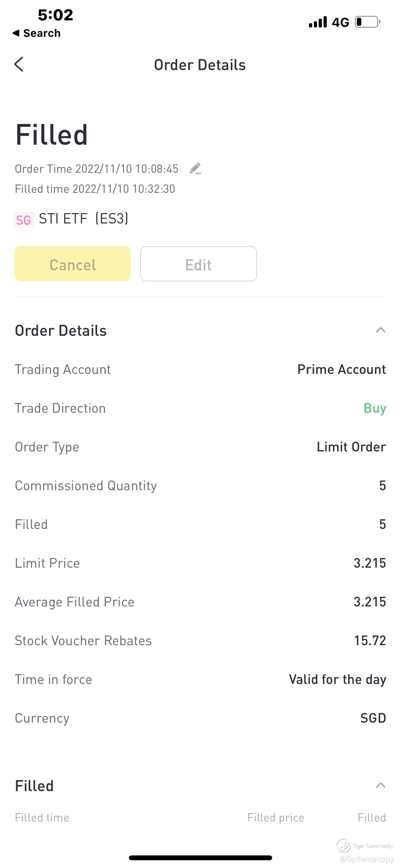Tap the Stock Voucher Rebates row

click(x=200, y=641)
